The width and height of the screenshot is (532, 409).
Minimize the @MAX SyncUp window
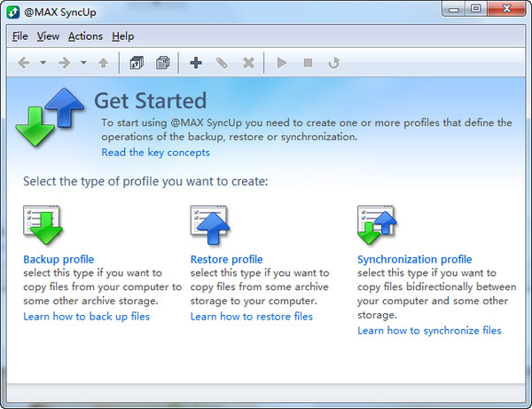[453, 9]
